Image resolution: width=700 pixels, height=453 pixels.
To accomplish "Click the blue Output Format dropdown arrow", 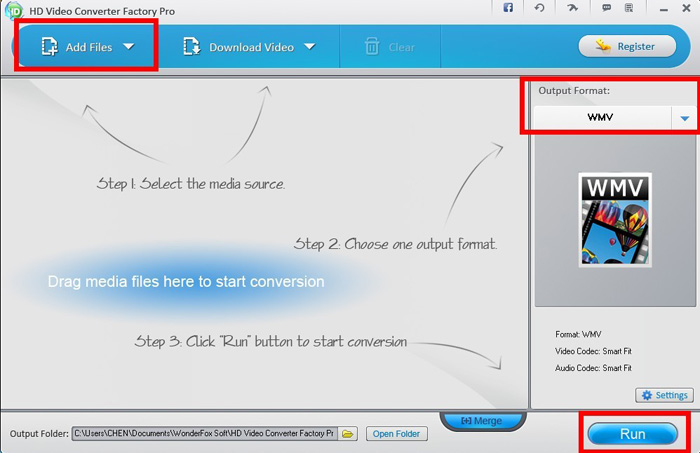I will point(684,118).
